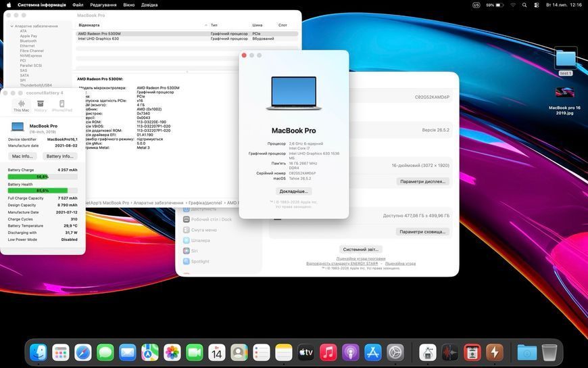Click the Spotlight search icon in menu bar

(524, 5)
